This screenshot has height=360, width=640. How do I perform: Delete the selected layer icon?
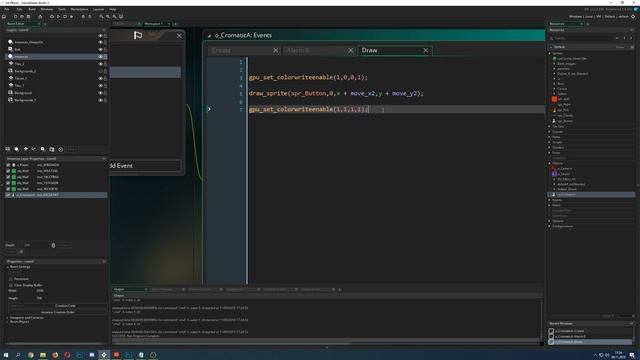coord(61,149)
